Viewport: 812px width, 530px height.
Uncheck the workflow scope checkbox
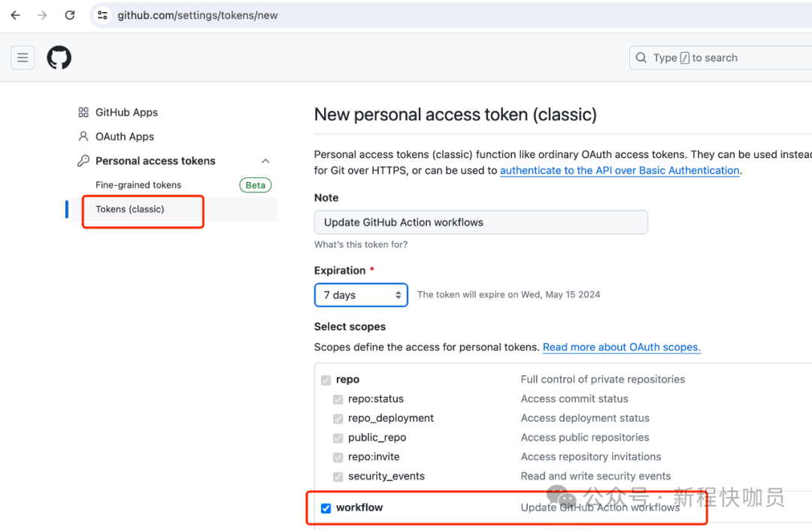point(326,507)
